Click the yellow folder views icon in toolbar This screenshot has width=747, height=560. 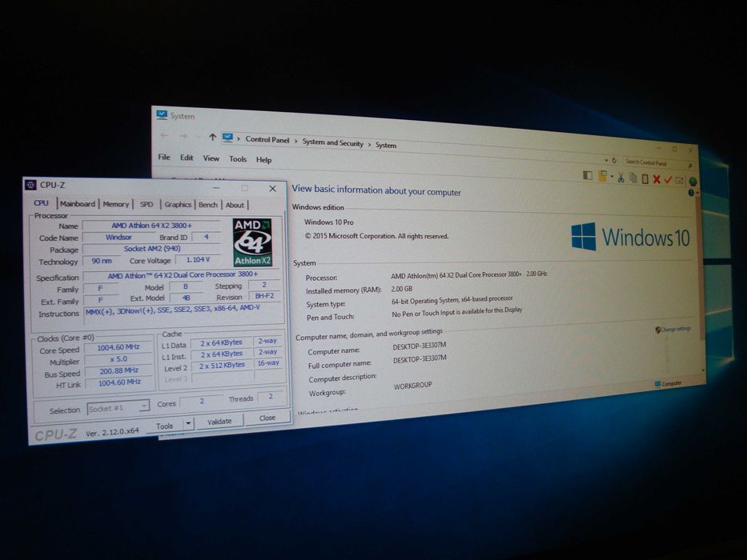pyautogui.click(x=602, y=176)
